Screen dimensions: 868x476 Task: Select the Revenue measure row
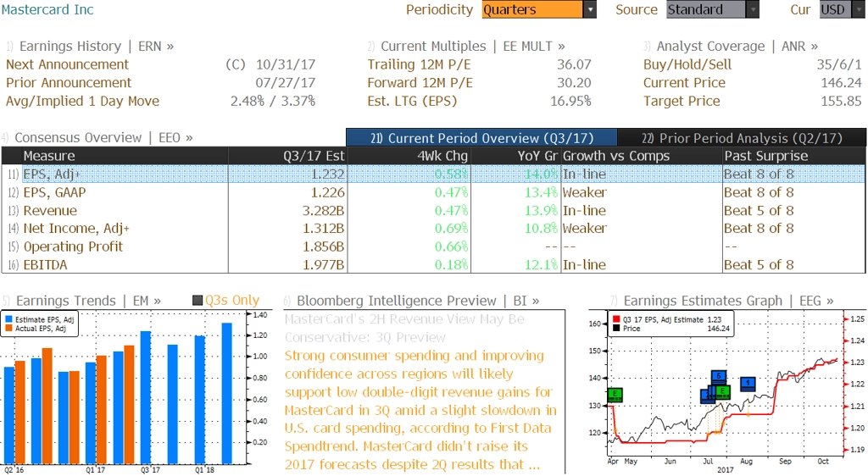433,211
